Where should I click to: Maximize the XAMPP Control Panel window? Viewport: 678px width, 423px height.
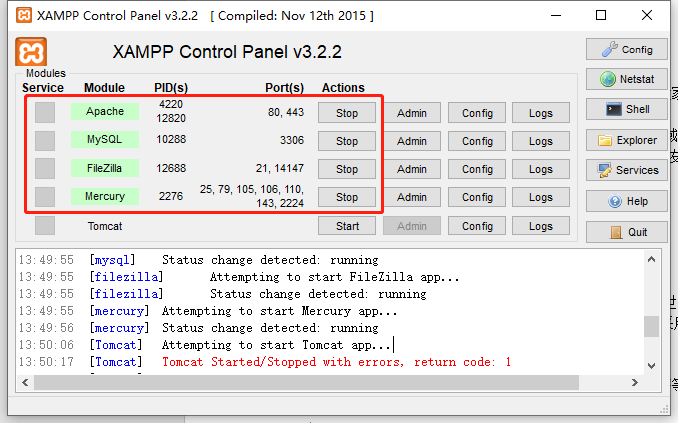(x=601, y=16)
